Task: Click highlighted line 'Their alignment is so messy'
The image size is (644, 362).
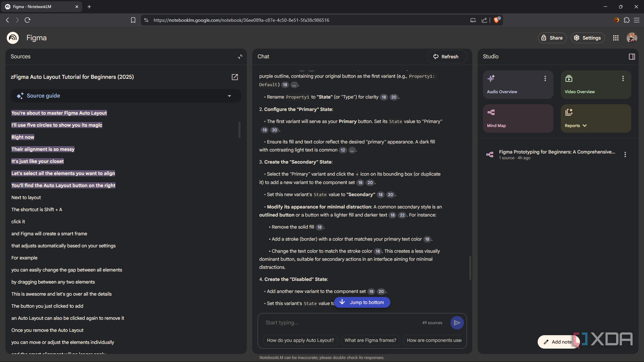Action: [43, 149]
